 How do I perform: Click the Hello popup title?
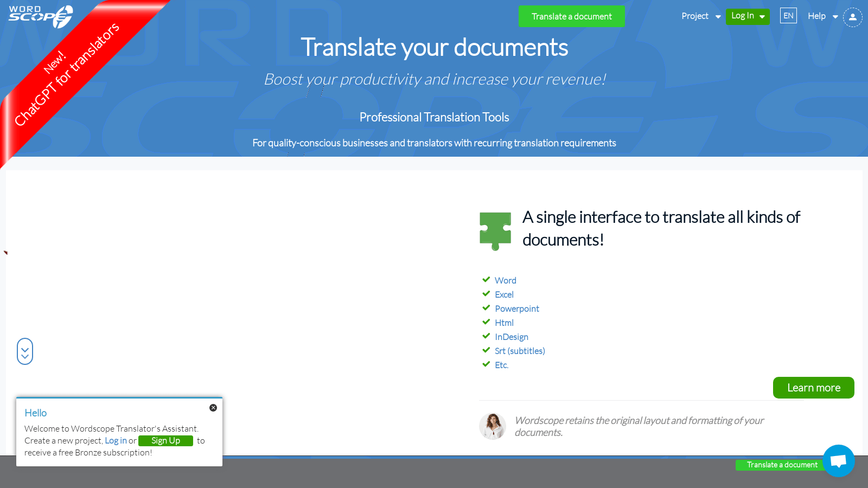tap(36, 413)
